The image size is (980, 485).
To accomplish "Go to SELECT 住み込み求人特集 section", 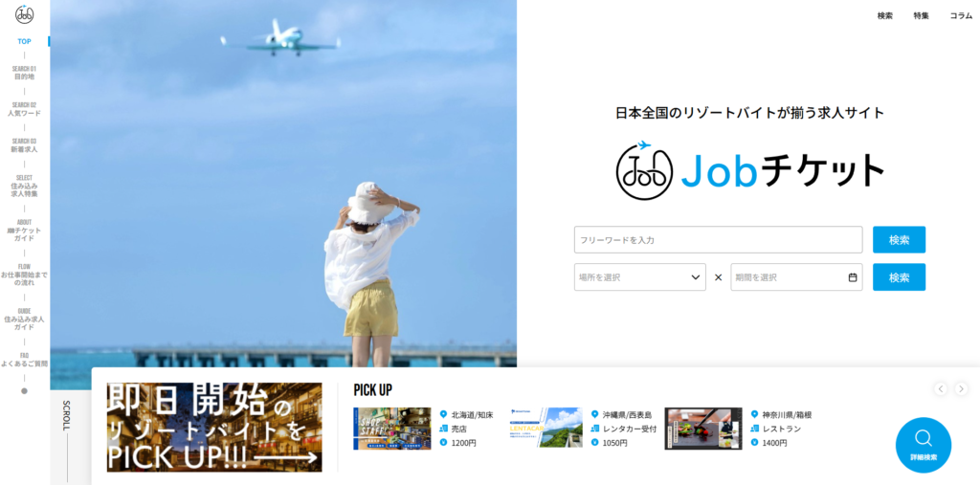I will coord(24,186).
